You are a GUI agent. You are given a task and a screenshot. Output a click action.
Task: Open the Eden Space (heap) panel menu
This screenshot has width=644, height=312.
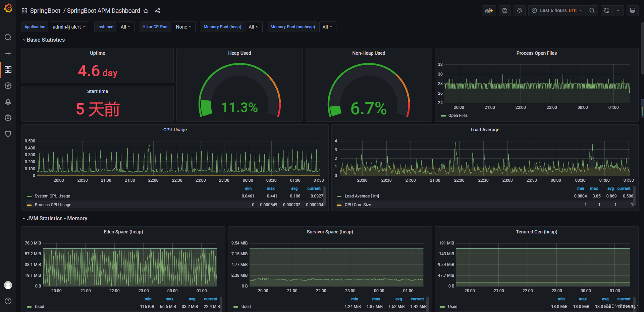coord(123,232)
